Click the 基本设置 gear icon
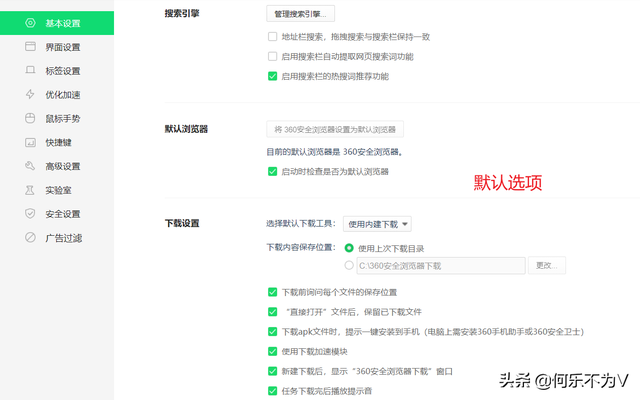 [x=30, y=23]
